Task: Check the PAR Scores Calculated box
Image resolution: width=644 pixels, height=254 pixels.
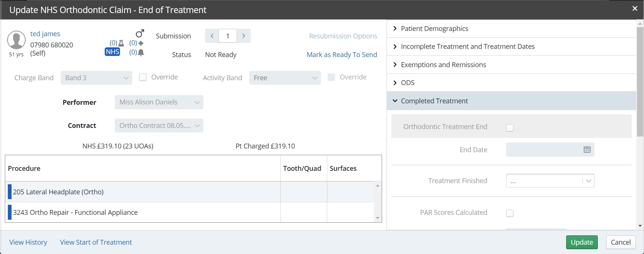Action: point(510,213)
